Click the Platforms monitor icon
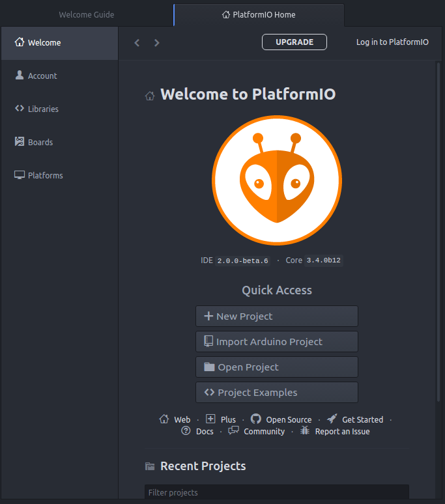This screenshot has height=504, width=445. pyautogui.click(x=20, y=175)
